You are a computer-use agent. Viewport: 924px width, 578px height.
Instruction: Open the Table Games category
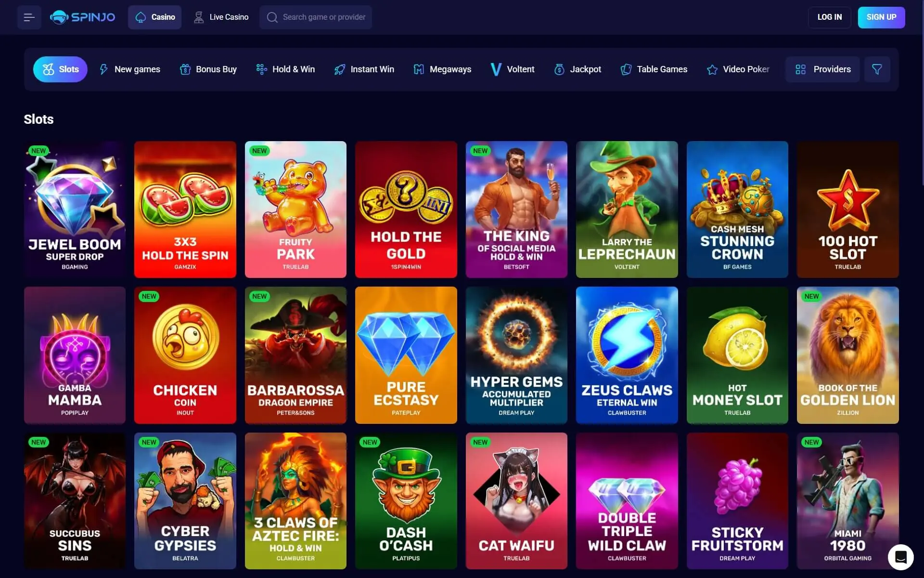(654, 69)
